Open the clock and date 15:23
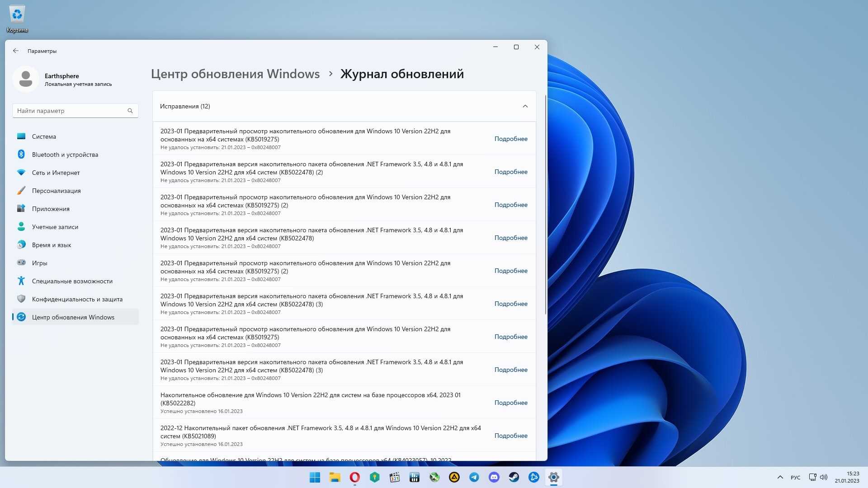 coord(847,477)
